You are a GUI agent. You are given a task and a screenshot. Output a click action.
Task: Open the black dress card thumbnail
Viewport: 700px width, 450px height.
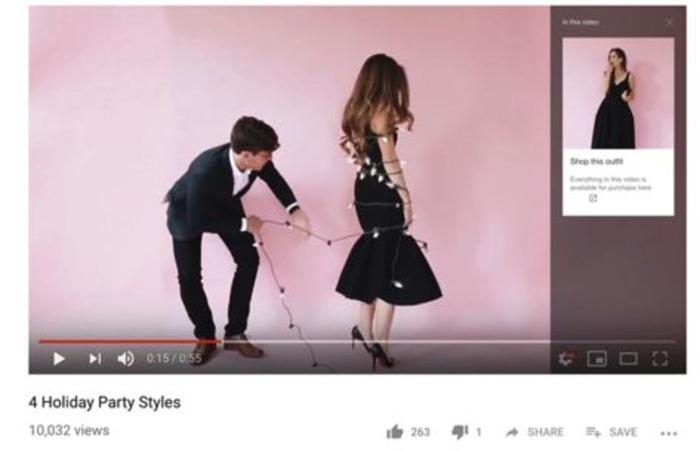pos(618,93)
